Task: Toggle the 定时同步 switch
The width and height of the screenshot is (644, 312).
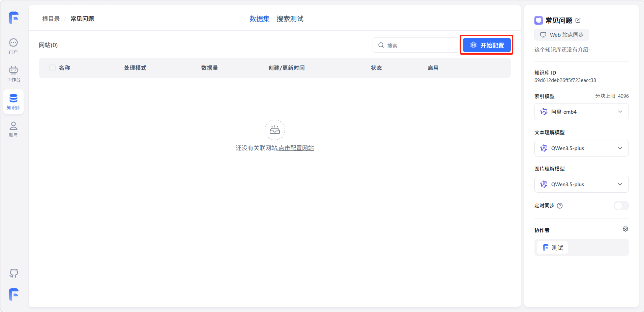Action: click(621, 206)
